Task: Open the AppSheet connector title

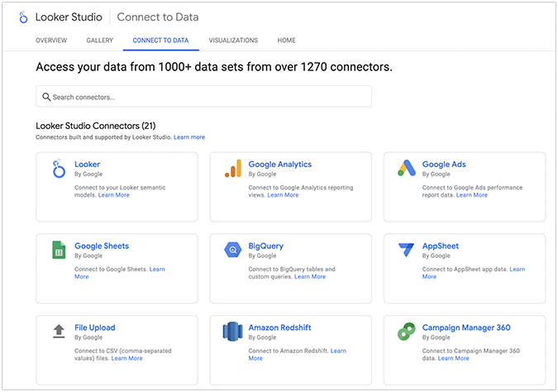Action: (441, 246)
